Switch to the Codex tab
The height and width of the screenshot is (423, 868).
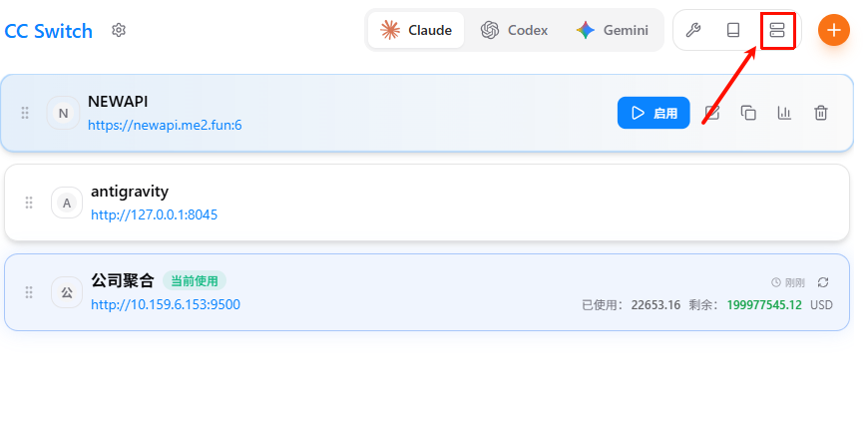pyautogui.click(x=514, y=30)
